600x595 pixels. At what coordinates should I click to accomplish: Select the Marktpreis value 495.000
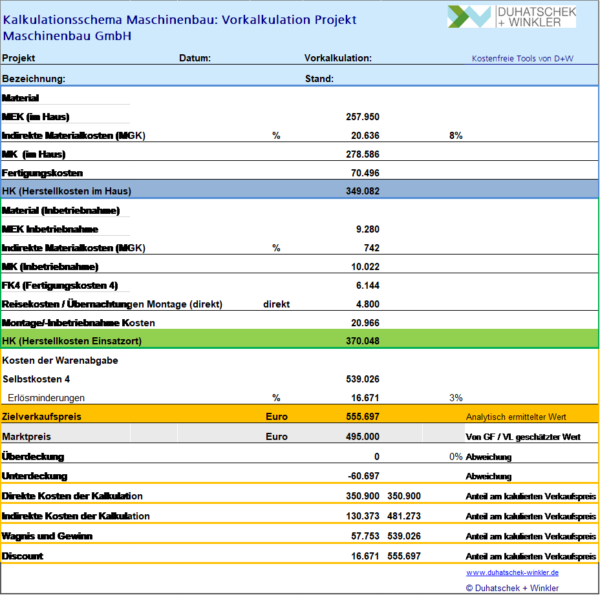click(x=359, y=436)
